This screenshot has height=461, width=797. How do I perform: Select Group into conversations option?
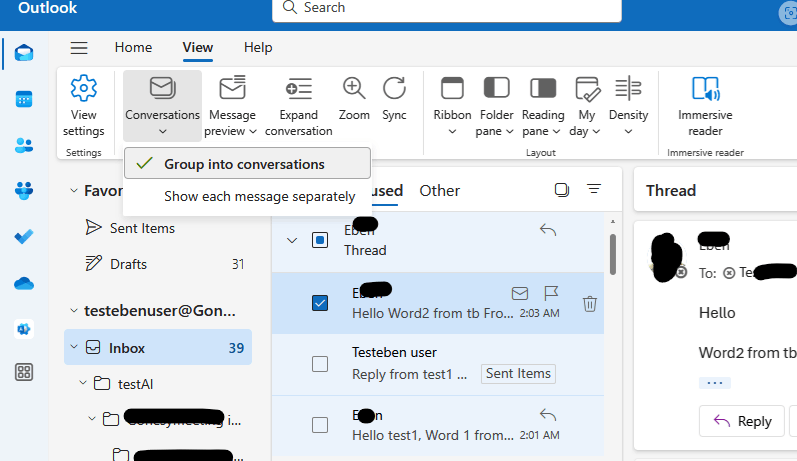[247, 164]
